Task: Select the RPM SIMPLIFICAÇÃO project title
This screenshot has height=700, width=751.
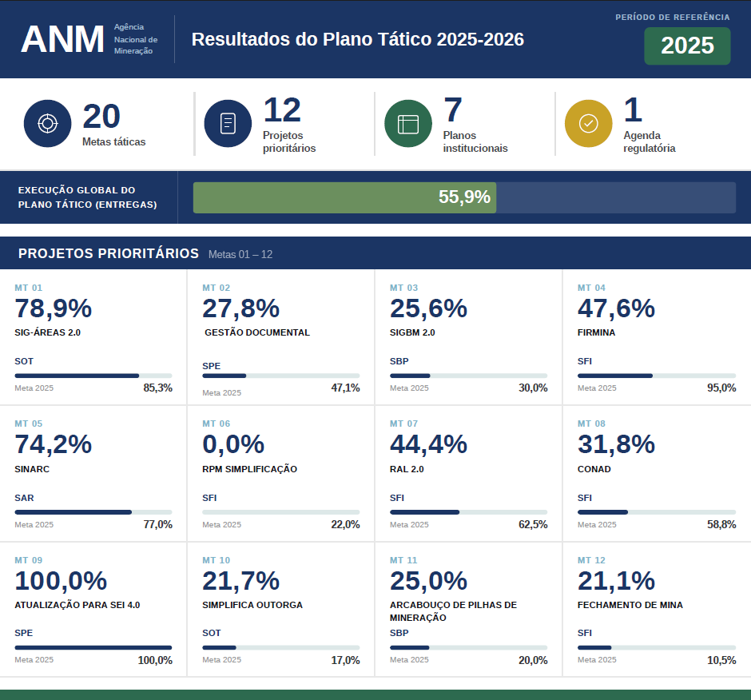Action: (249, 469)
